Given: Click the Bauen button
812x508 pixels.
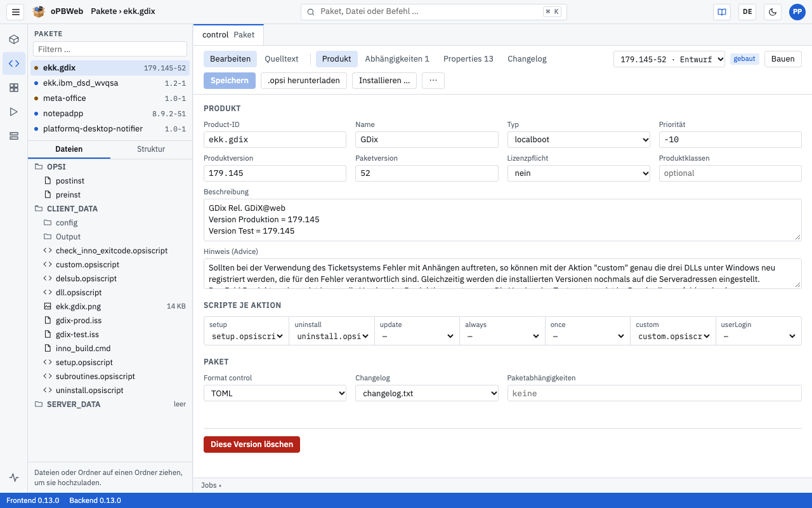Looking at the screenshot, I should [x=783, y=59].
